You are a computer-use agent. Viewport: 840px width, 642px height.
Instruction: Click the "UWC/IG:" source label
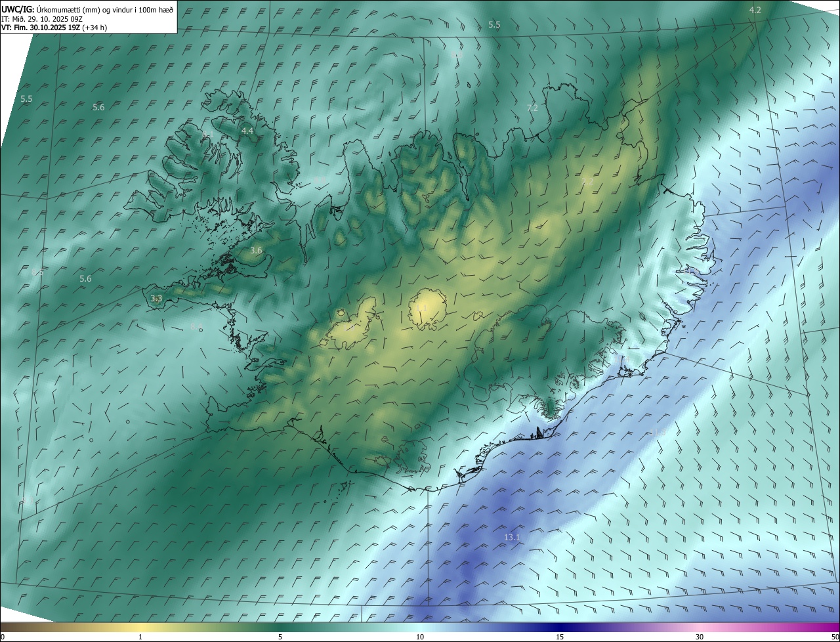pos(18,9)
